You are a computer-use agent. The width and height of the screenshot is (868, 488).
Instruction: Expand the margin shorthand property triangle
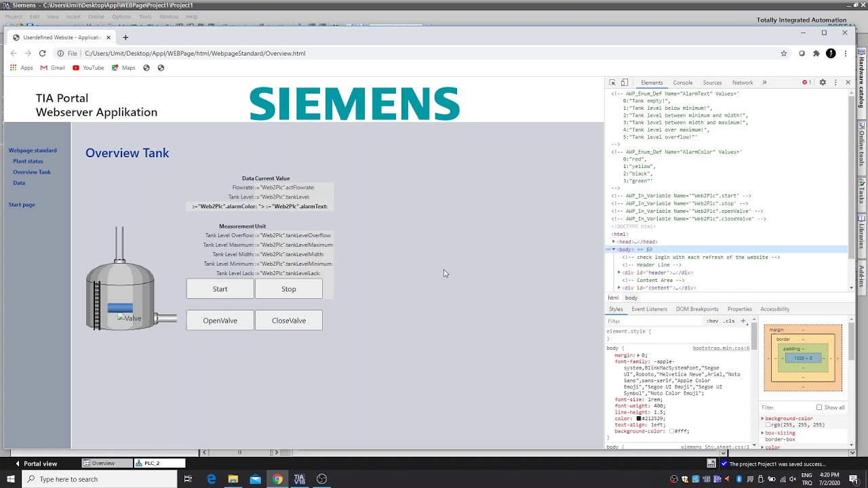(x=638, y=355)
